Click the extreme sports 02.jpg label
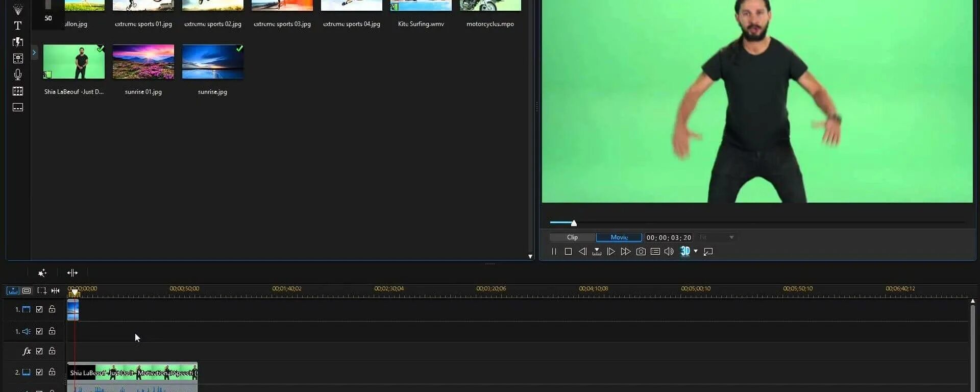The image size is (980, 392). (x=213, y=24)
